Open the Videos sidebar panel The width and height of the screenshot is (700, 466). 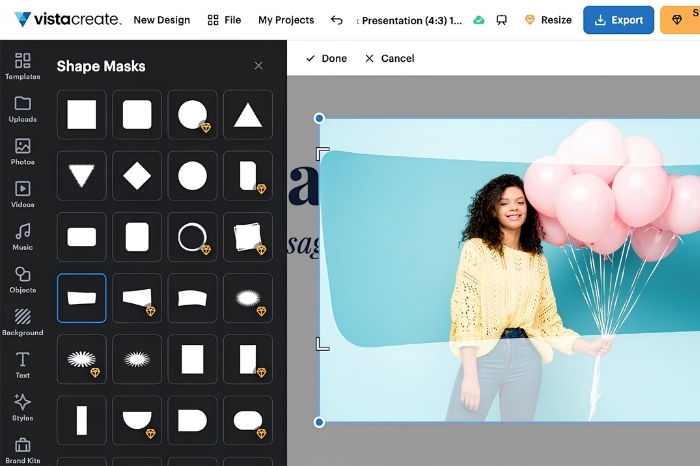coord(22,194)
